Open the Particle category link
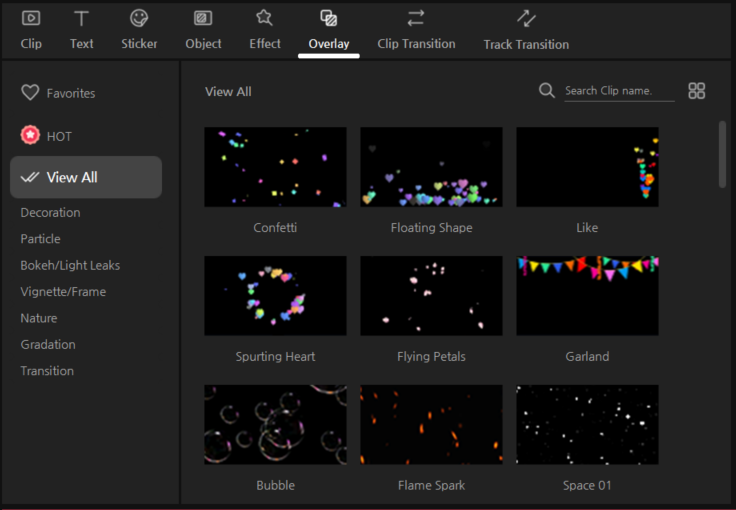This screenshot has height=510, width=736. (40, 239)
